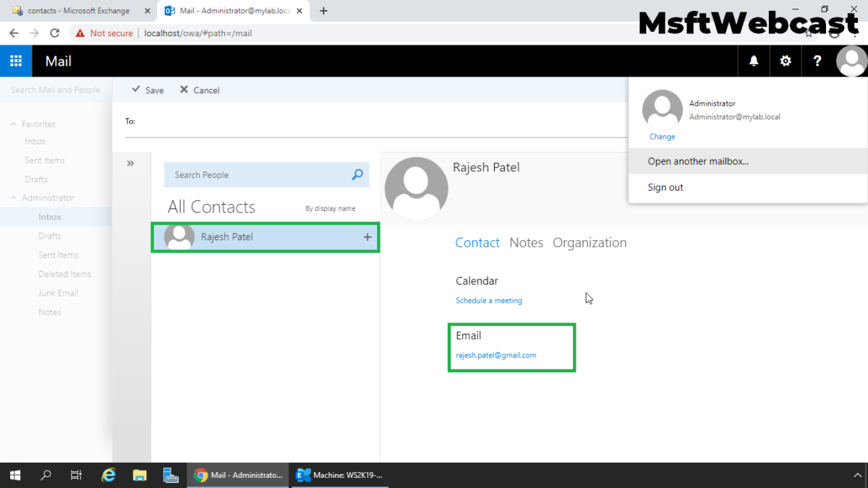Switch to the Organization tab
Image resolution: width=868 pixels, height=488 pixels.
(590, 242)
